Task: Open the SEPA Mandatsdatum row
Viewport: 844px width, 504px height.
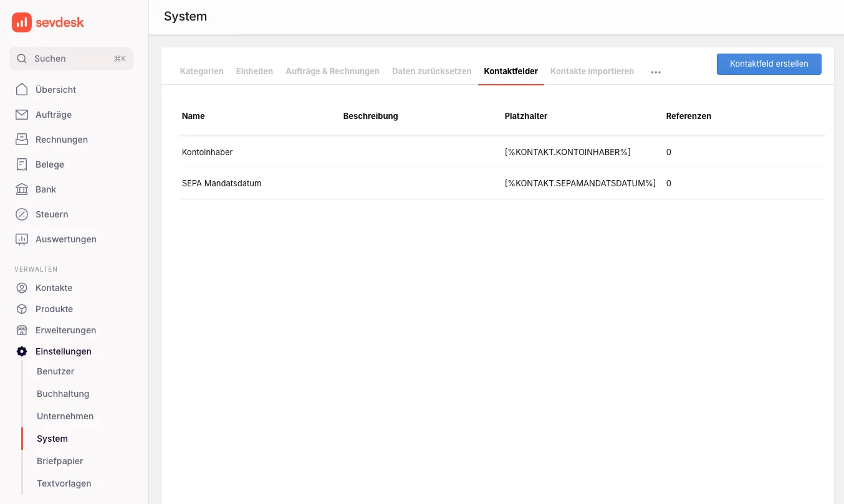Action: (502, 183)
